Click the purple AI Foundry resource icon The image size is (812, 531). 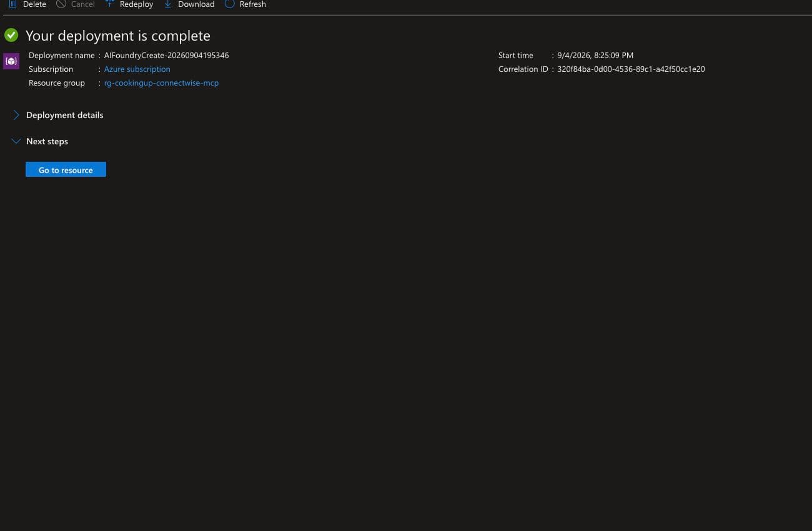coord(11,61)
